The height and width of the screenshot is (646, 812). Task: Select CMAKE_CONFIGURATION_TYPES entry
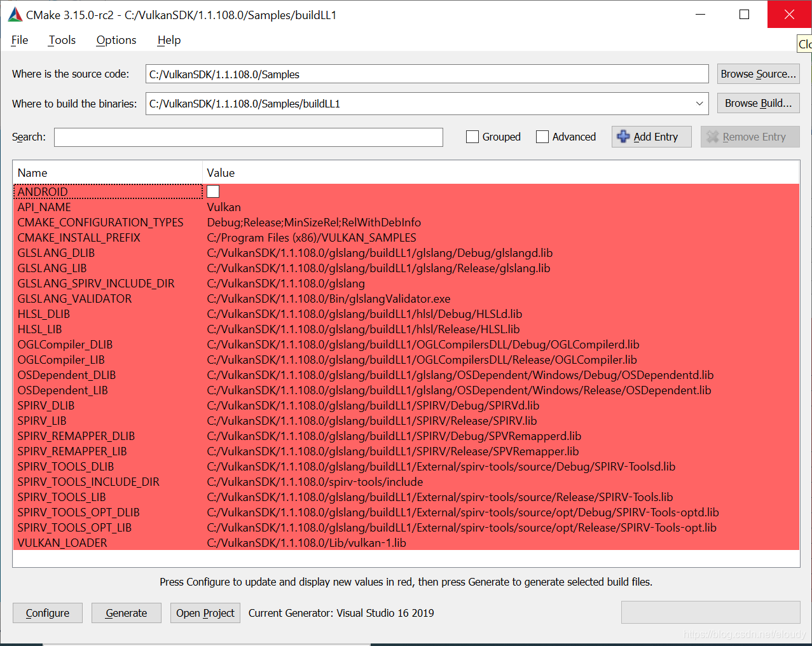100,223
